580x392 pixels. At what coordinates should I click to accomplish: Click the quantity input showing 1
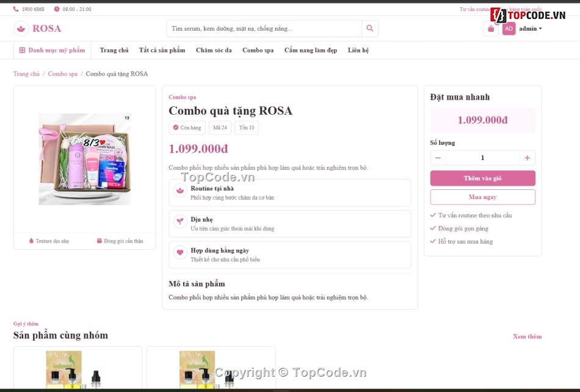[x=482, y=158]
